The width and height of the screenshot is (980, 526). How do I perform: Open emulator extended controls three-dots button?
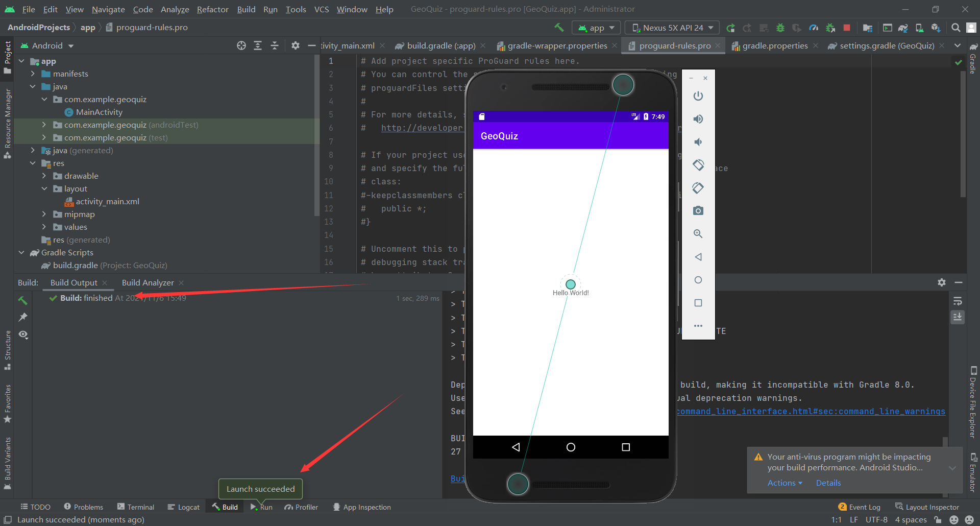(698, 326)
